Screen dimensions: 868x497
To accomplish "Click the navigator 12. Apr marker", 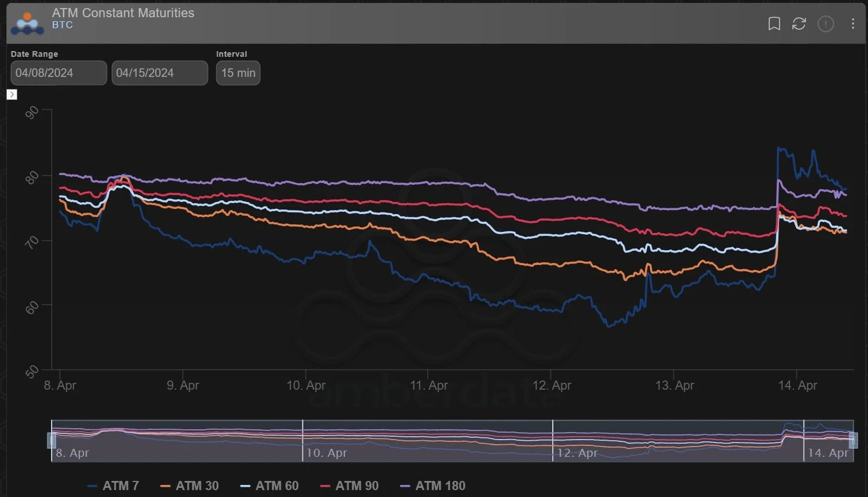I will 578,453.
